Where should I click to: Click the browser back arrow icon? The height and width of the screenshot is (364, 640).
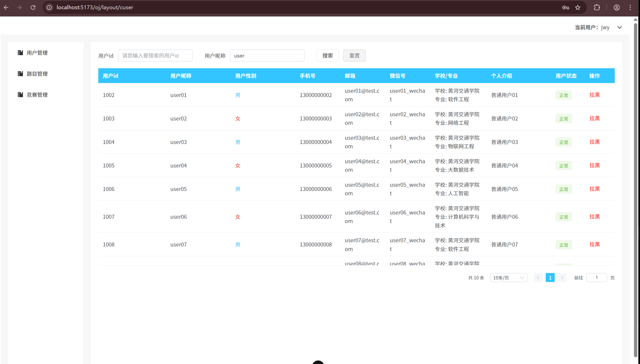click(x=6, y=7)
